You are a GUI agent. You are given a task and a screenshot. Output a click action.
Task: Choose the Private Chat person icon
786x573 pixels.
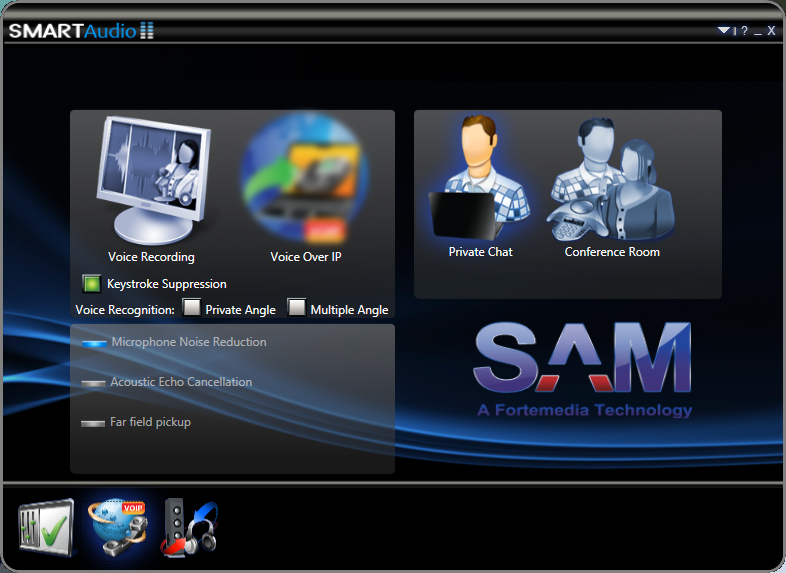[x=480, y=176]
